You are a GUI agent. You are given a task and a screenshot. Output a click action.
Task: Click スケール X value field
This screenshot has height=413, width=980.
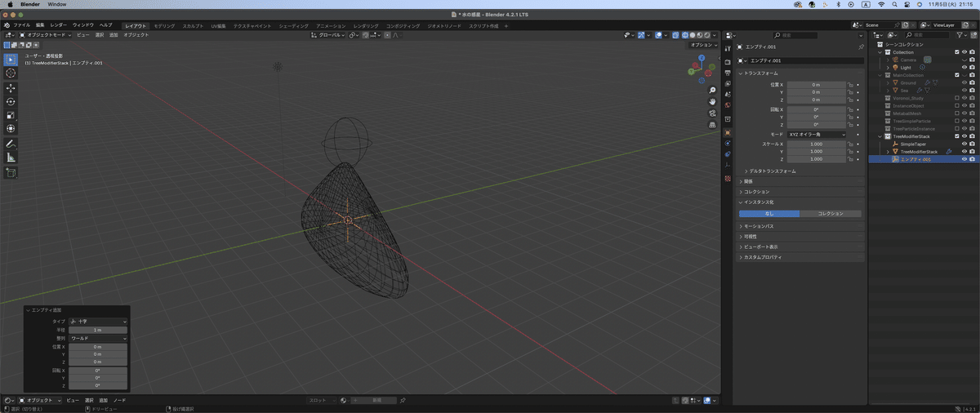tap(815, 144)
